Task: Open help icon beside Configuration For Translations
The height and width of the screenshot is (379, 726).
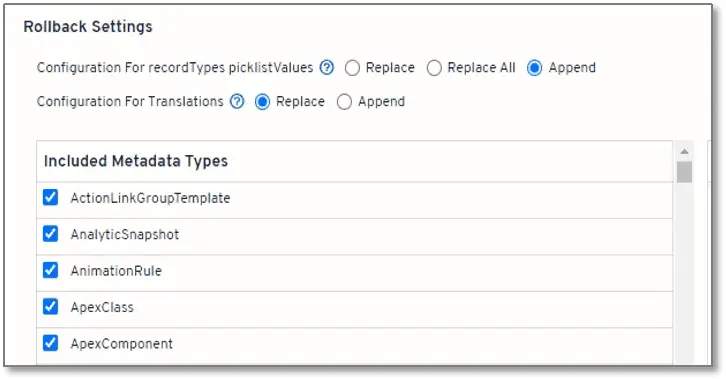Action: click(x=237, y=101)
